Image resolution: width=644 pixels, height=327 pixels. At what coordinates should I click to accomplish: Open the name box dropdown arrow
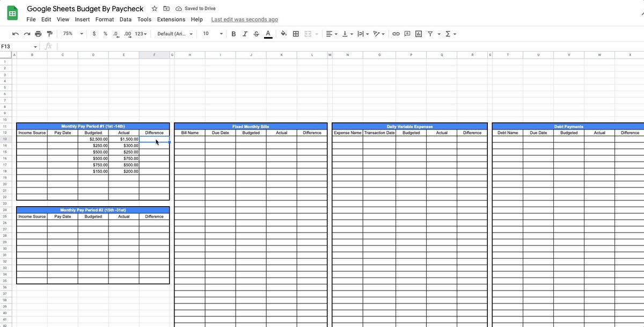(x=35, y=47)
